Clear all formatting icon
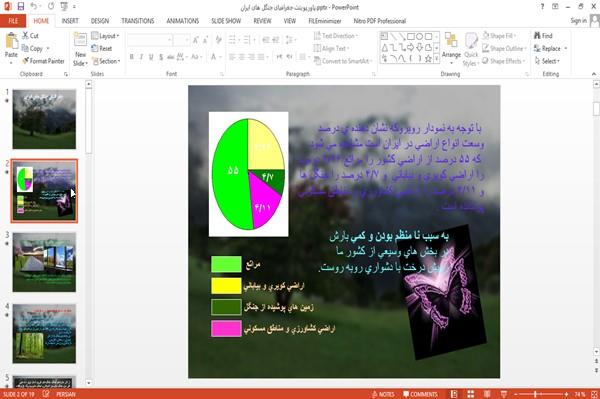 click(218, 40)
